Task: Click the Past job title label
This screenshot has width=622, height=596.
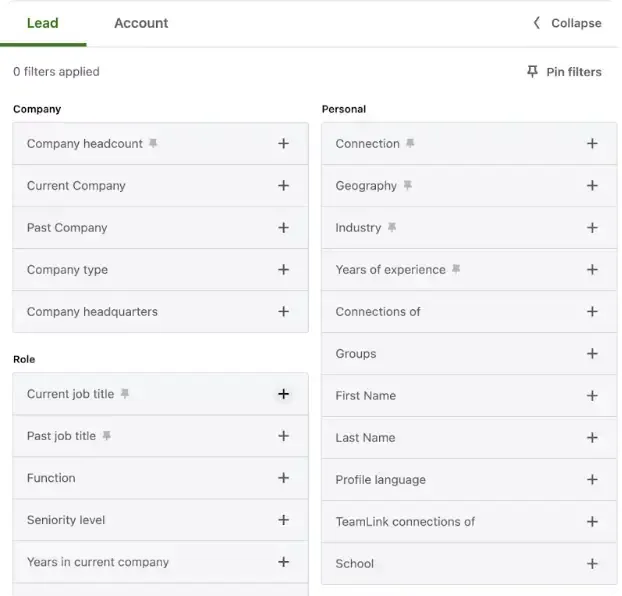Action: pyautogui.click(x=61, y=436)
